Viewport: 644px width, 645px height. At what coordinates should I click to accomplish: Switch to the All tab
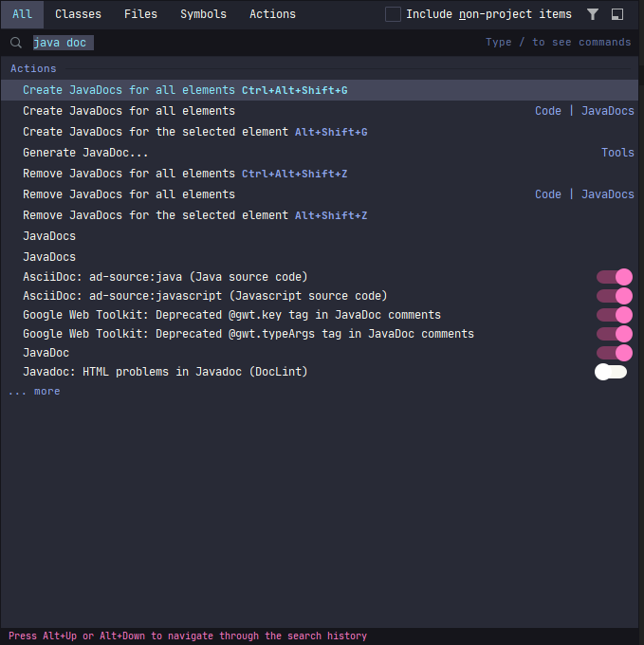[22, 14]
